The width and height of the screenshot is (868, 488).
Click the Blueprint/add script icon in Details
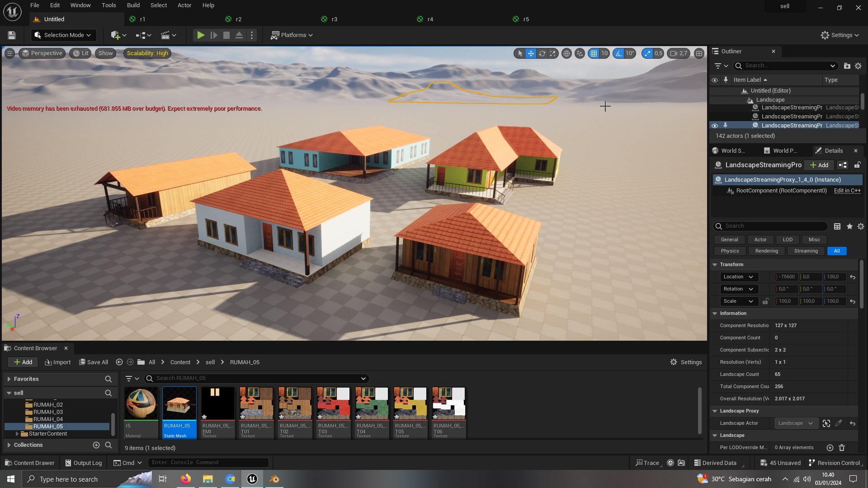[843, 165]
